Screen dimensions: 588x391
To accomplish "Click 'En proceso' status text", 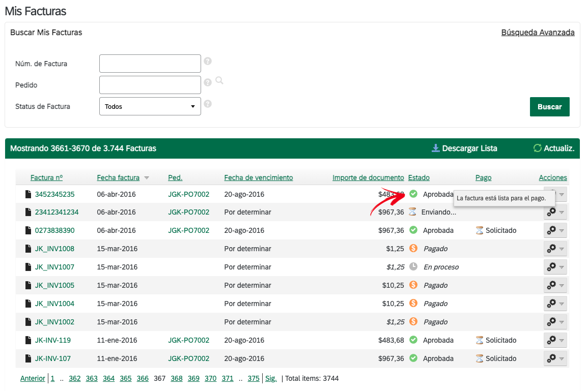I will coord(441,267).
